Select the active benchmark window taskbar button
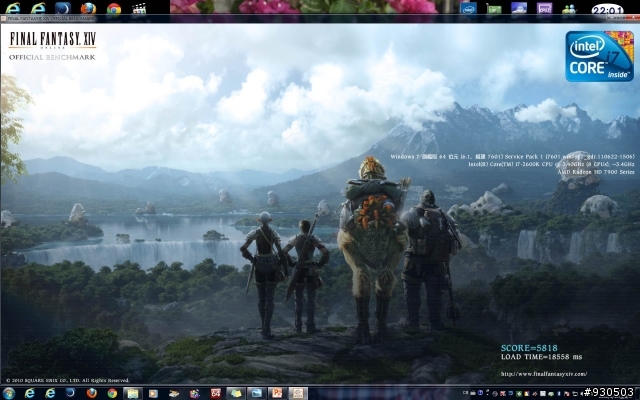This screenshot has height=400, width=640. pyautogui.click(x=298, y=393)
